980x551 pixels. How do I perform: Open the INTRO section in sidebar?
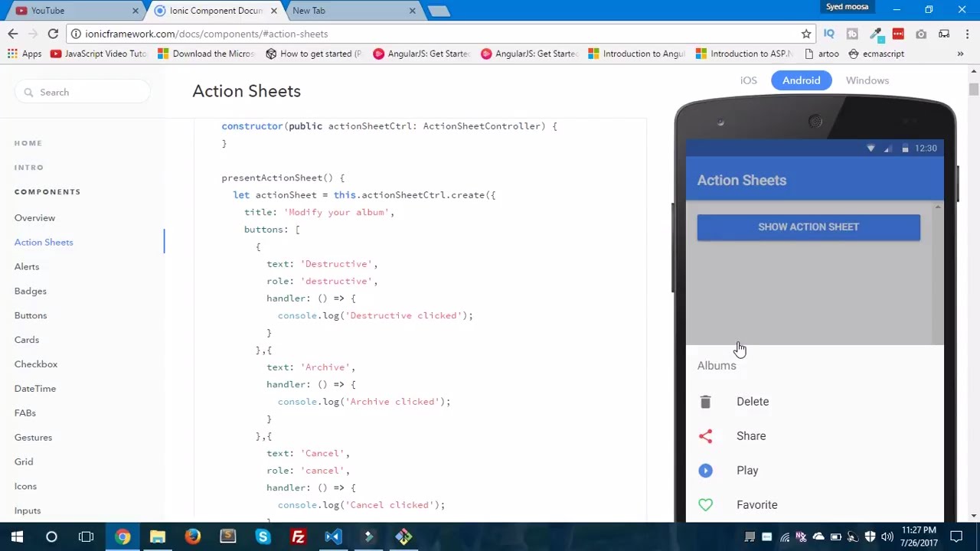[x=29, y=168]
